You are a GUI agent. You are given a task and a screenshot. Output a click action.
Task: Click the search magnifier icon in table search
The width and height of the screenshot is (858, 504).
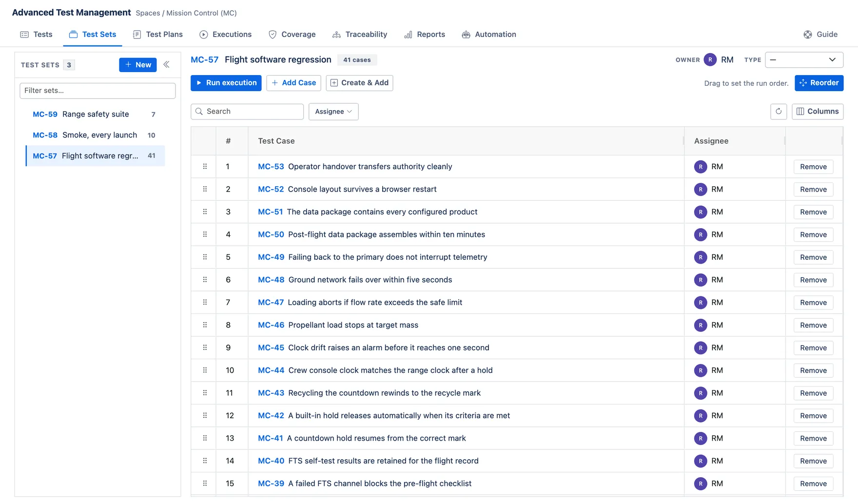199,112
